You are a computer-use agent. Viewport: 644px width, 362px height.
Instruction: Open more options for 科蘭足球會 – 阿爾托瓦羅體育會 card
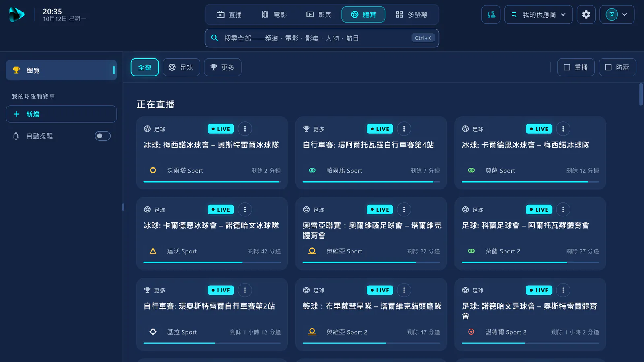click(563, 210)
